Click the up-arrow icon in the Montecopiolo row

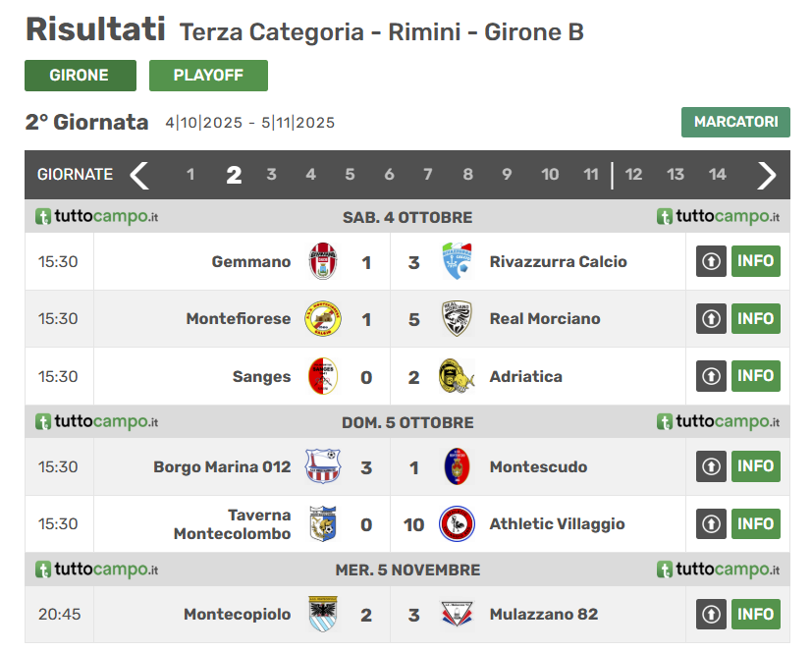pos(711,614)
